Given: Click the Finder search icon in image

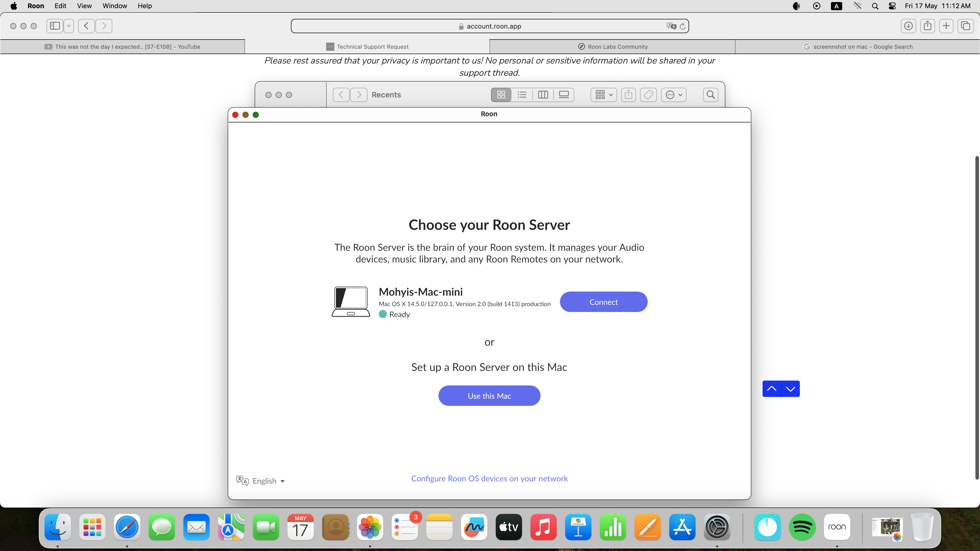Looking at the screenshot, I should (x=710, y=95).
